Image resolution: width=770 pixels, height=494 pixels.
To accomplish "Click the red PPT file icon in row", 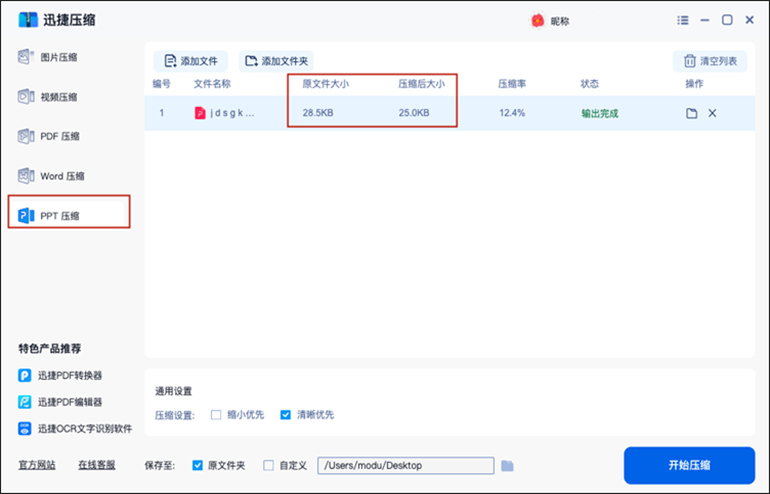I will coord(200,113).
